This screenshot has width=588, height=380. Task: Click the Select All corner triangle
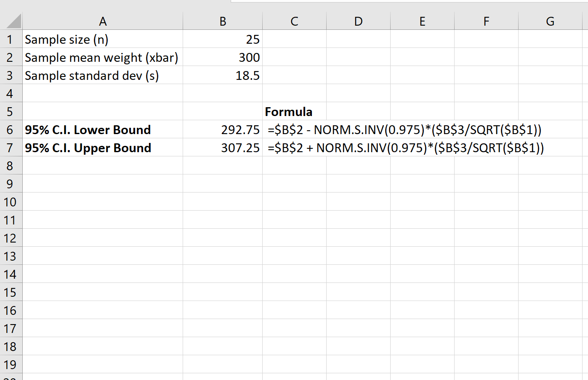tap(13, 21)
